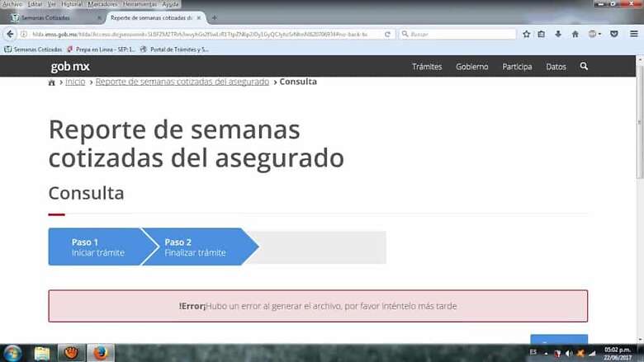Show hidden system tray icons
Viewport: 644px width, 362px height.
click(x=546, y=353)
